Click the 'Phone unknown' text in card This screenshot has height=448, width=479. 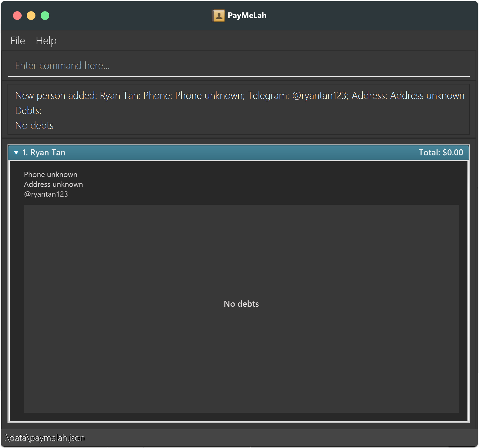tap(51, 174)
